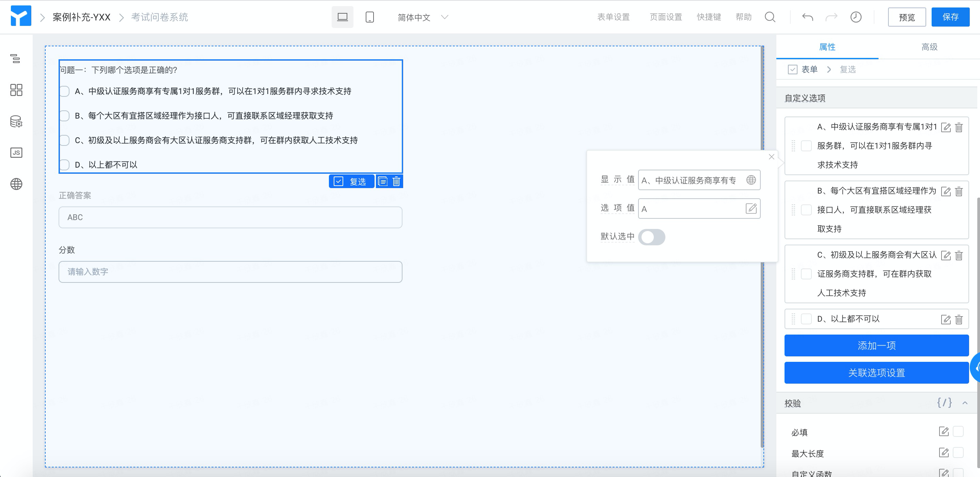
Task: Open the history clock icon
Action: 856,17
